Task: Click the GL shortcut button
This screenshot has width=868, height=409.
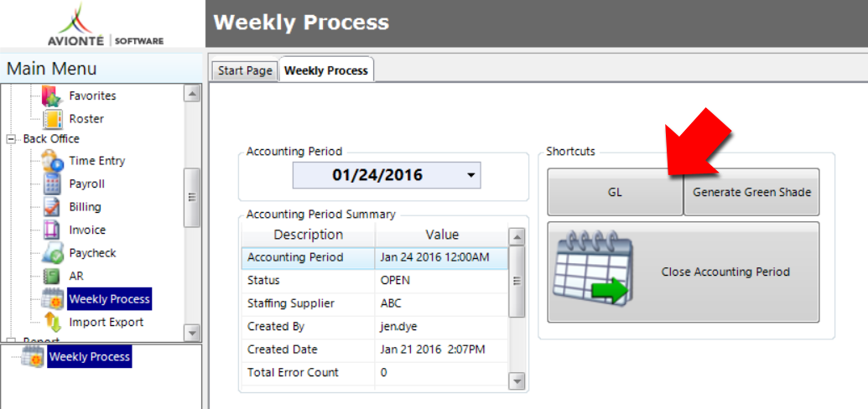Action: point(615,192)
